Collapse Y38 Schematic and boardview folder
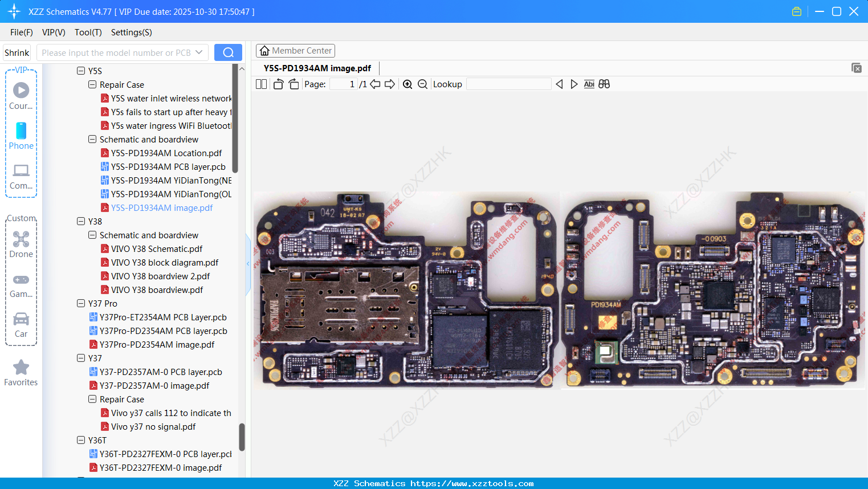Viewport: 868px width, 489px height. click(x=92, y=235)
